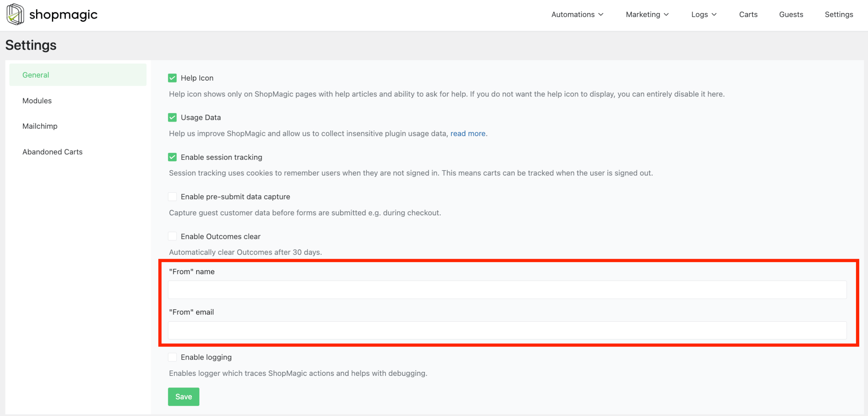Enable logging checkbox
Screen dimensions: 868x416
point(172,357)
